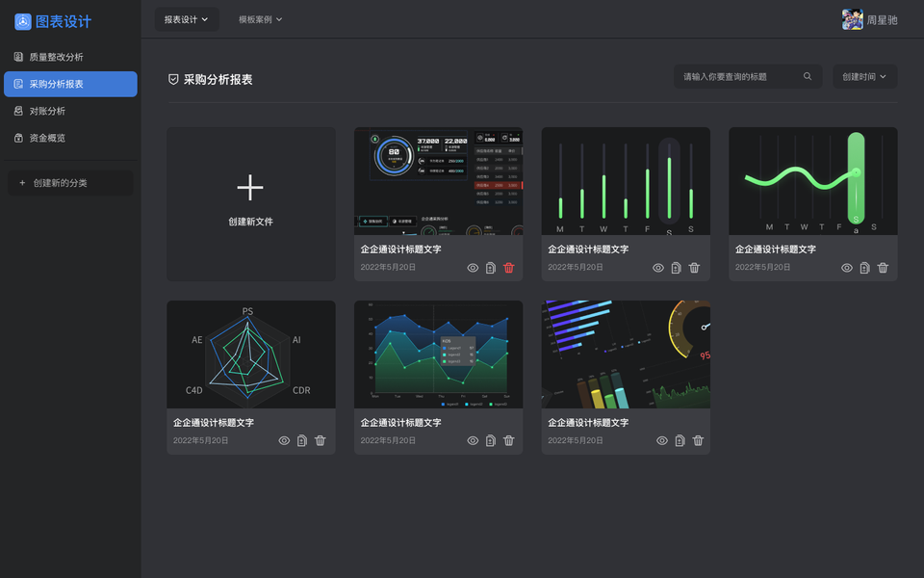Copy the area chart card
The height and width of the screenshot is (578, 924).
pos(490,440)
